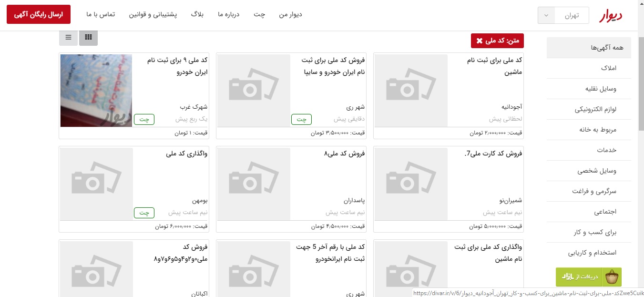This screenshot has width=644, height=297.
Task: Select همه آگهی‌ها category
Action: [x=589, y=48]
